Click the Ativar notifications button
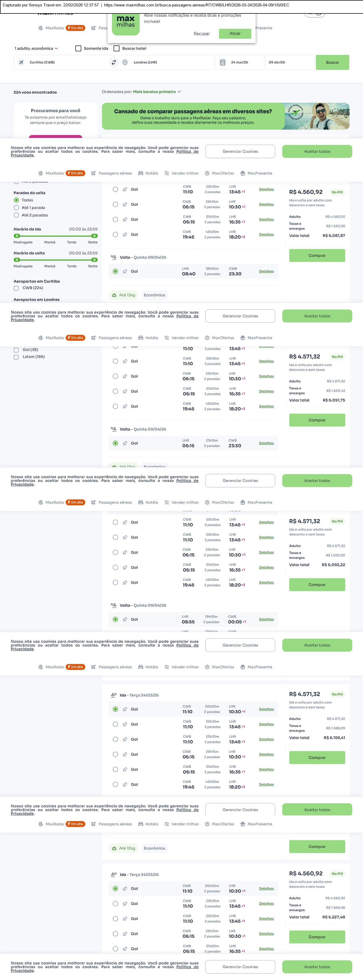This screenshot has height=980, width=363. (235, 33)
